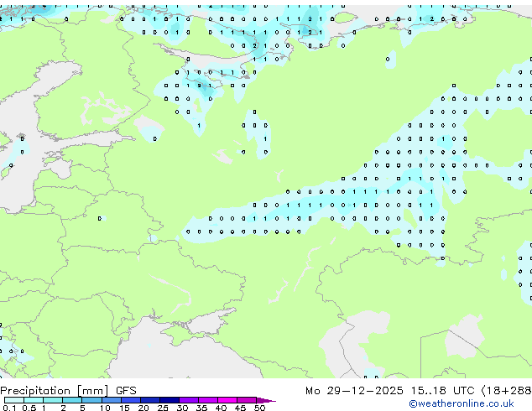The image size is (532, 411).
Task: Click the 'Mo 29-12-2025 15..18 UTC' forecast time text
Action: pyautogui.click(x=390, y=391)
